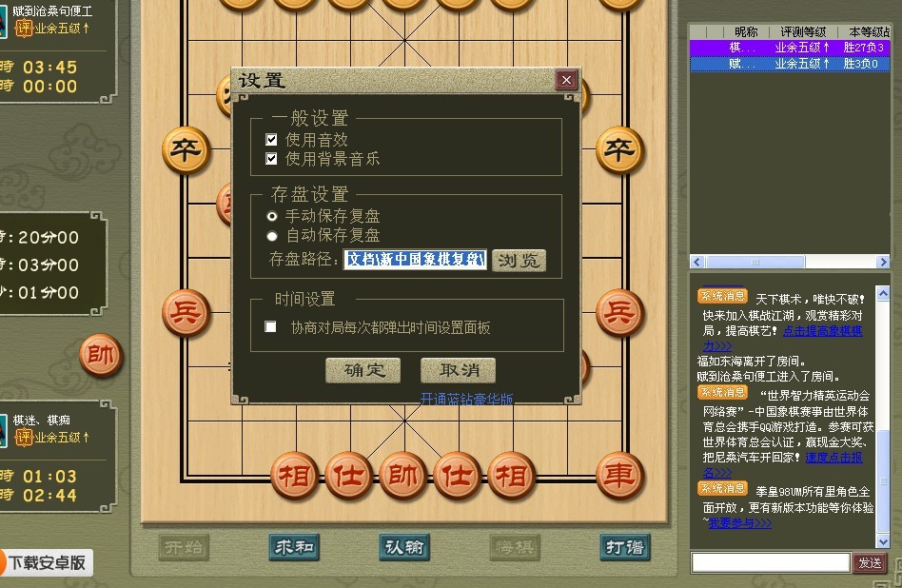Toggle the 使用音效 checkbox
902x588 pixels.
pyautogui.click(x=271, y=139)
